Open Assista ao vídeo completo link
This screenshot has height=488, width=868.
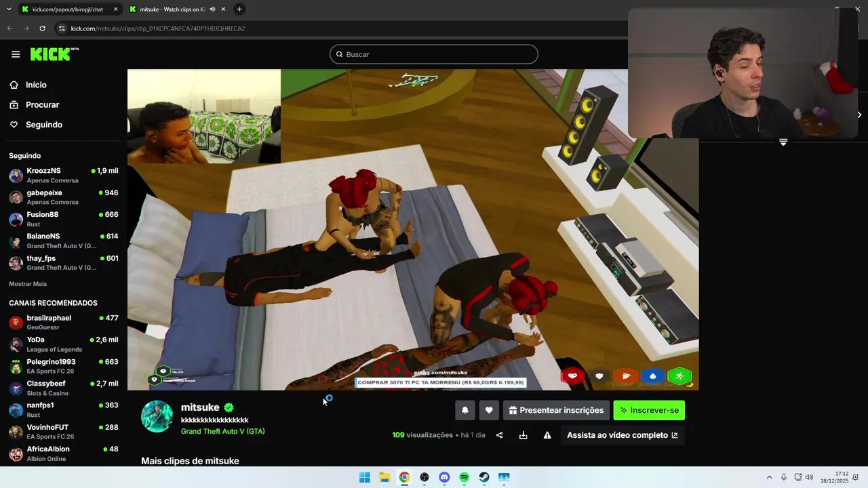622,435
